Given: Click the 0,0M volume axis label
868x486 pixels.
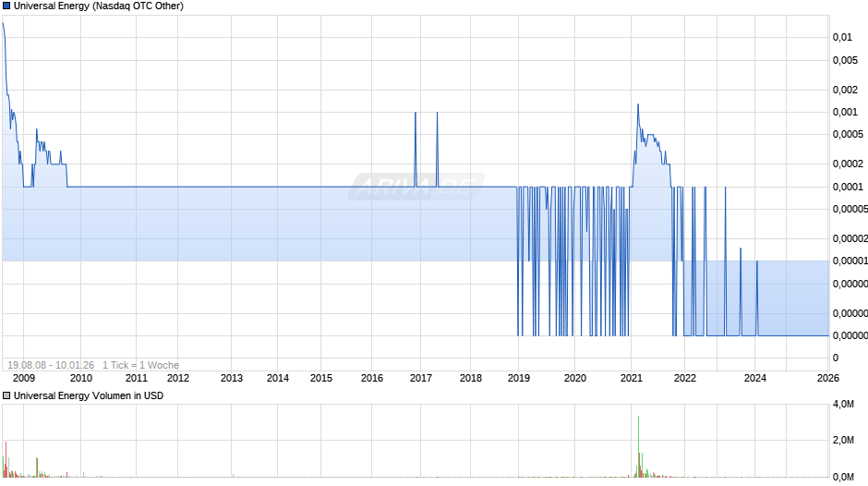Looking at the screenshot, I should point(844,477).
